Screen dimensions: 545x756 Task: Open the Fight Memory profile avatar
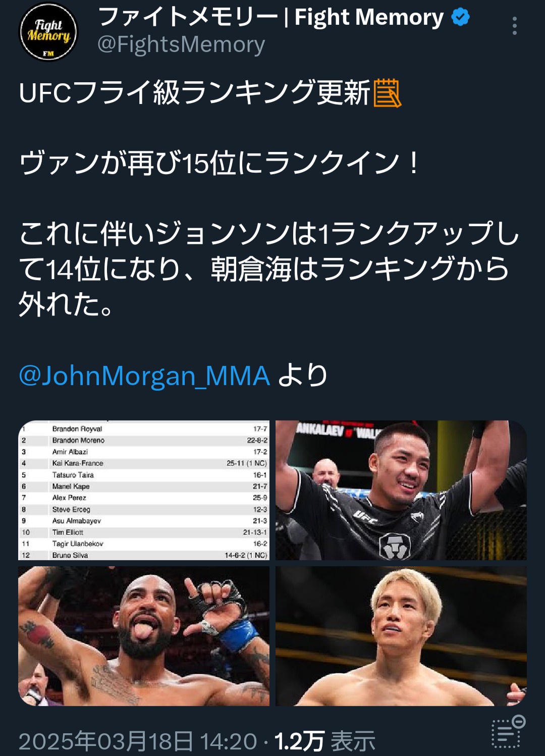48,31
